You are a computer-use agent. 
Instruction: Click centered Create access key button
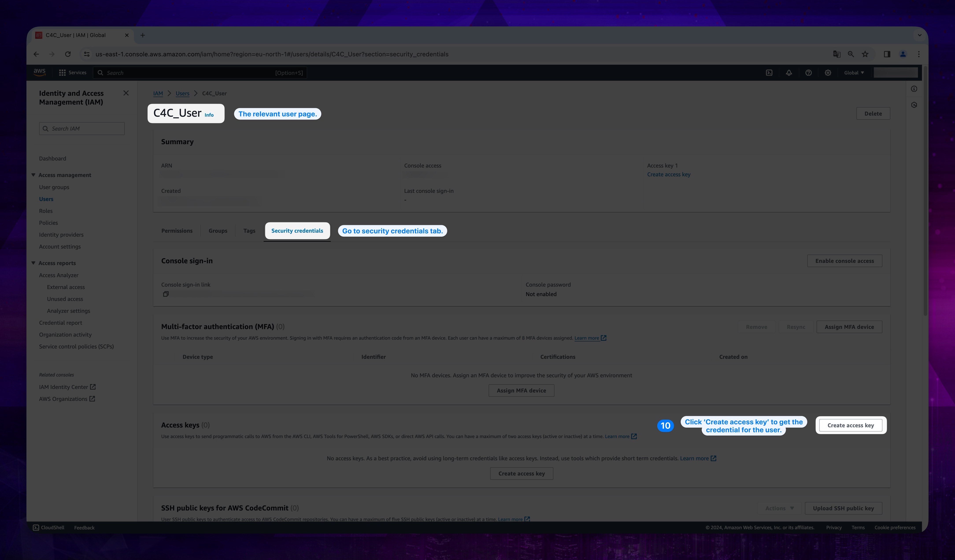522,473
